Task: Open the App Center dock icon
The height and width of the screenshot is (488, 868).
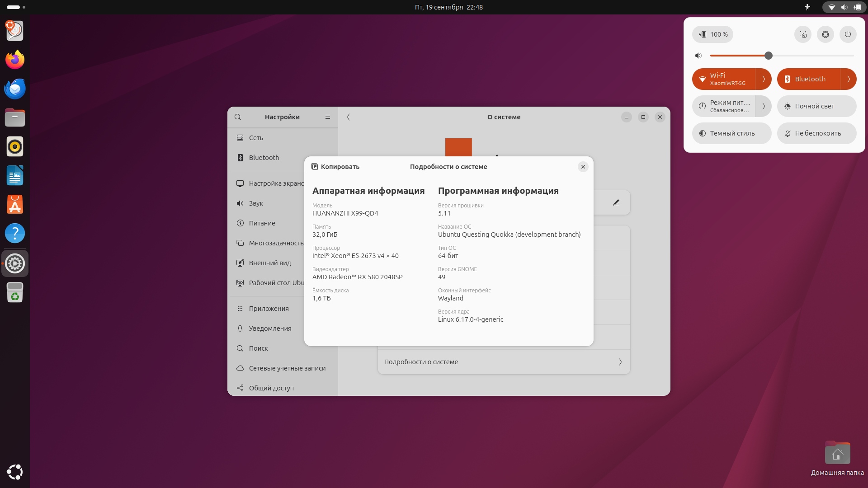Action: (x=15, y=204)
